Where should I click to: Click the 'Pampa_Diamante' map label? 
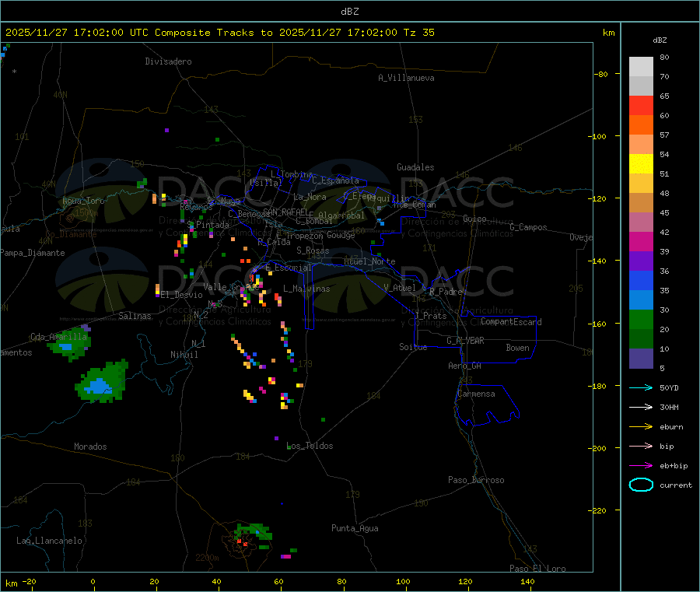[33, 253]
